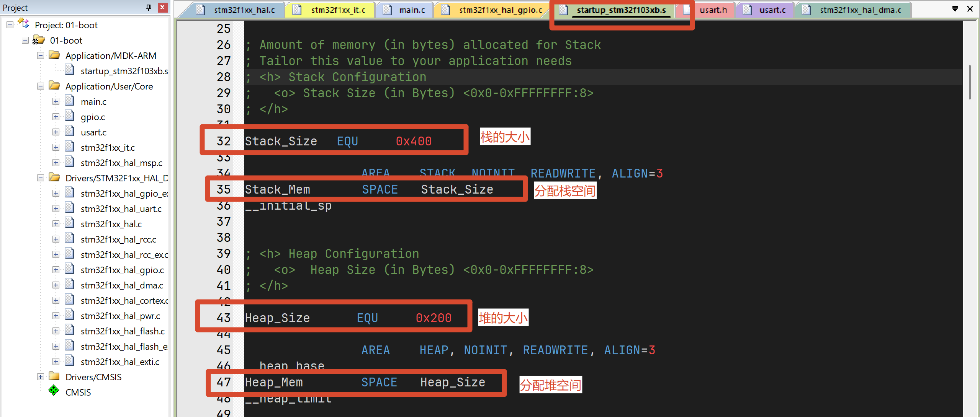Click the startup_stm32f103xb.s file icon in tree
The width and height of the screenshot is (980, 417).
[x=70, y=70]
